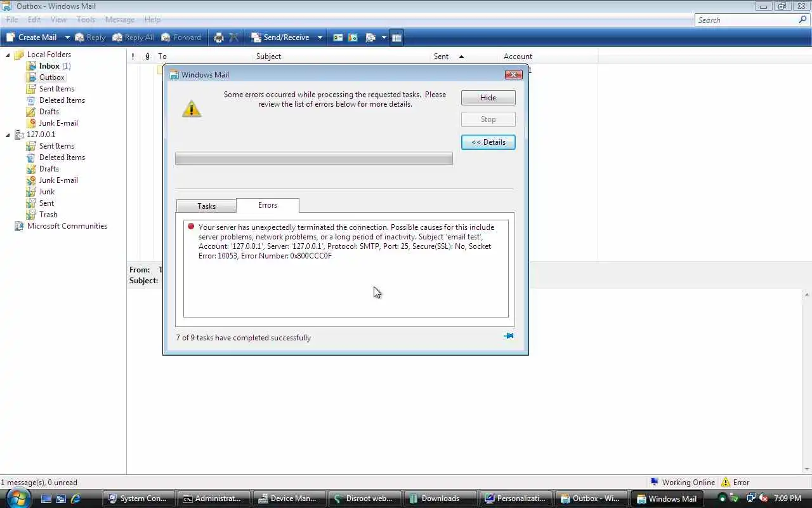Click the pushpin icon in dialog

[x=508, y=336]
